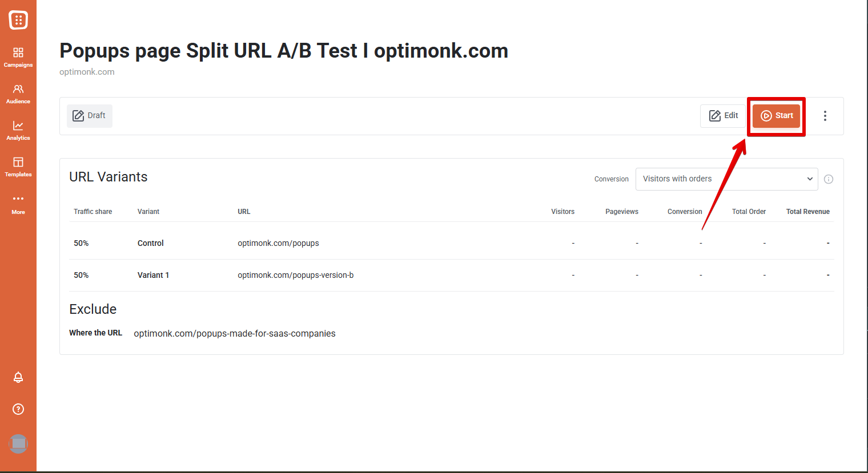Click the URL column header
Image resolution: width=868 pixels, height=473 pixels.
click(244, 212)
